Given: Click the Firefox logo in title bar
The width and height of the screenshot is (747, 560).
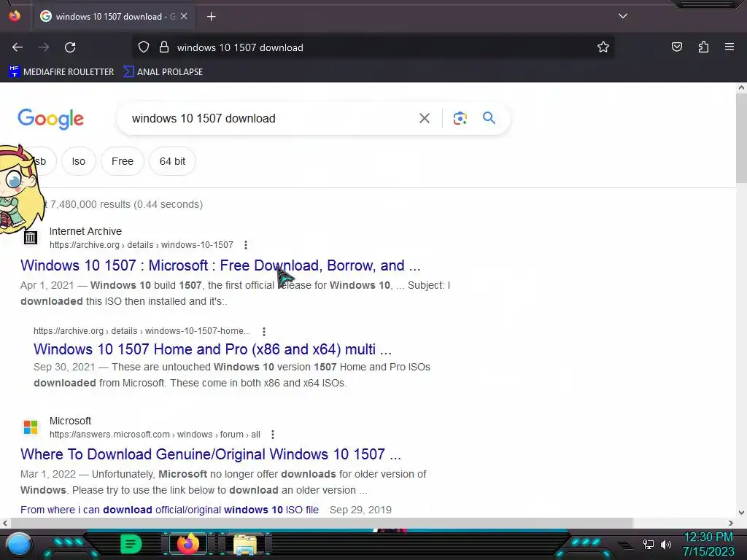Looking at the screenshot, I should [15, 16].
